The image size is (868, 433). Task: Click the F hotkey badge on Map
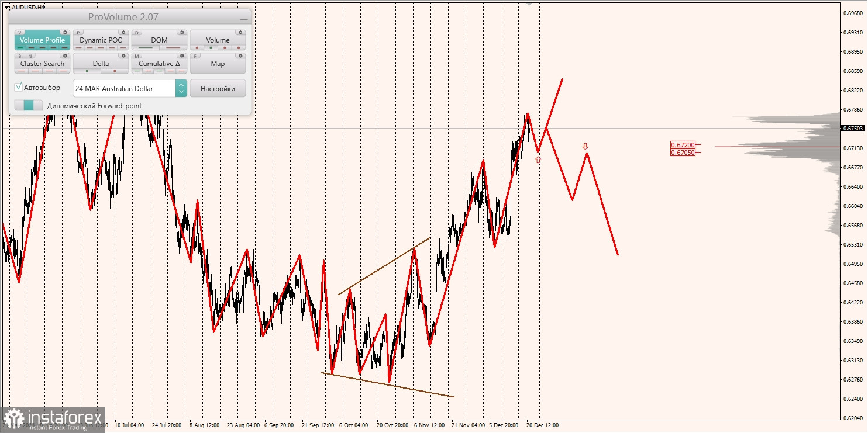pyautogui.click(x=195, y=56)
